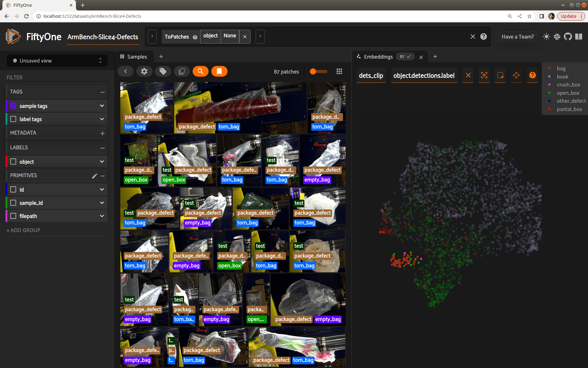The width and height of the screenshot is (588, 368).
Task: Activate lasso selection in Embeddings panel
Action: 500,75
